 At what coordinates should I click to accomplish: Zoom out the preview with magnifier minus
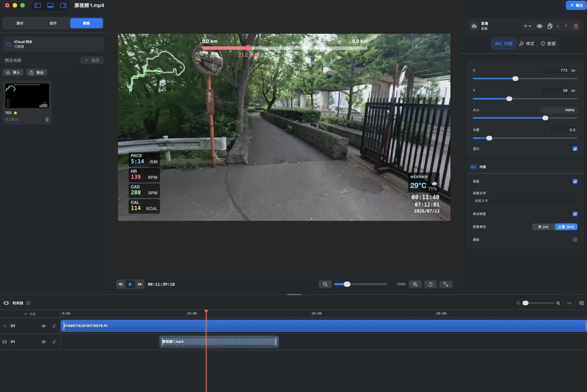pyautogui.click(x=325, y=284)
